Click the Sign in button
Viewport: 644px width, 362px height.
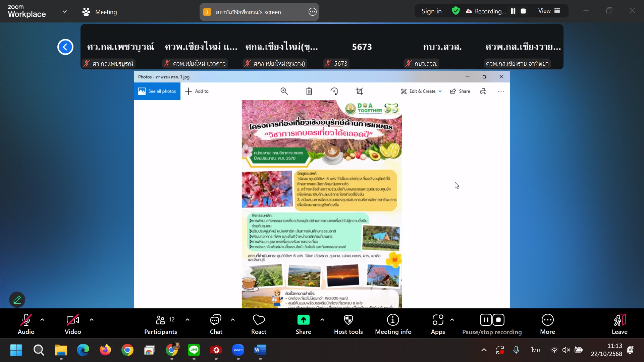pyautogui.click(x=431, y=11)
